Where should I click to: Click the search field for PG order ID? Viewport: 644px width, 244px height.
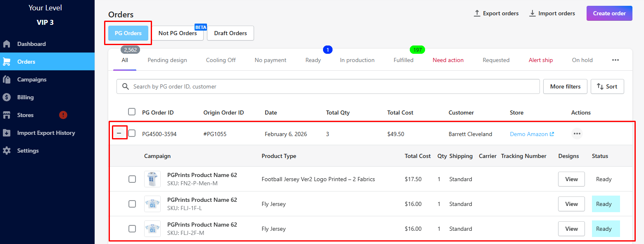pyautogui.click(x=330, y=86)
